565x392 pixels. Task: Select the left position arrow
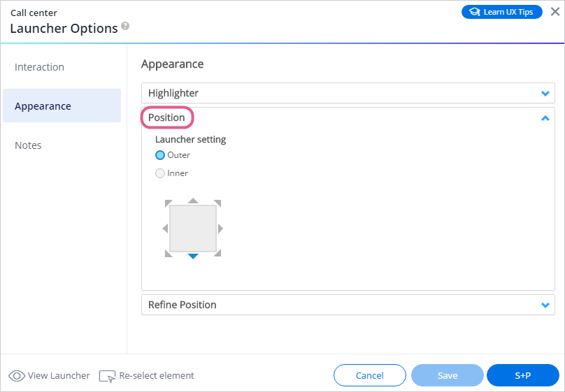166,228
